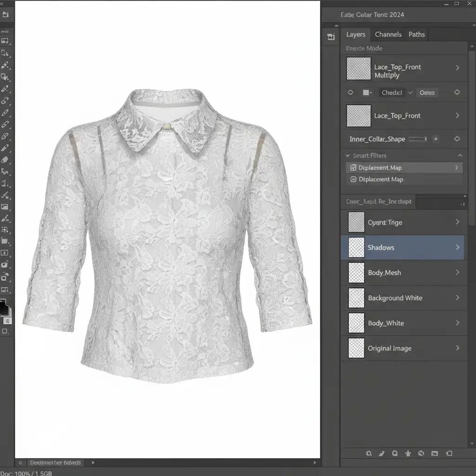The image size is (476, 476).
Task: Click the swap colors icon below color swatches
Action: coord(8,321)
